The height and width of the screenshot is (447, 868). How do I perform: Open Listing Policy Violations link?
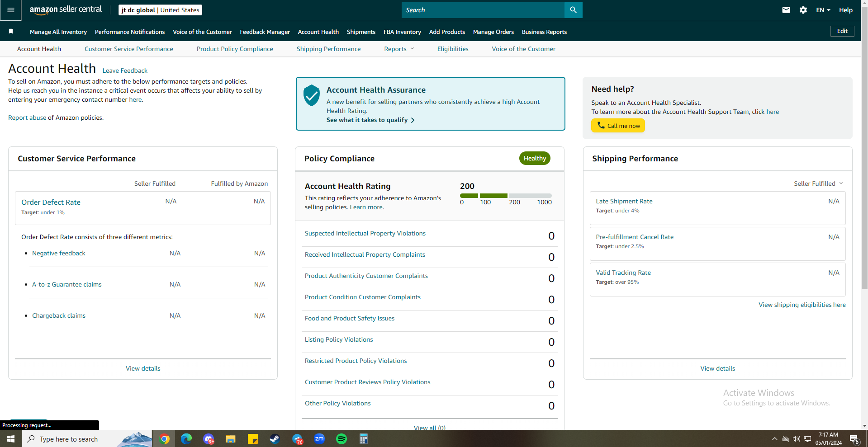(339, 339)
